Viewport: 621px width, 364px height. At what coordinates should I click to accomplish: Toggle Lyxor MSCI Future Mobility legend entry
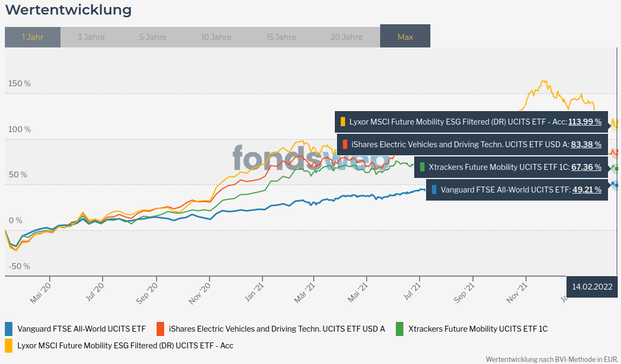tap(125, 345)
